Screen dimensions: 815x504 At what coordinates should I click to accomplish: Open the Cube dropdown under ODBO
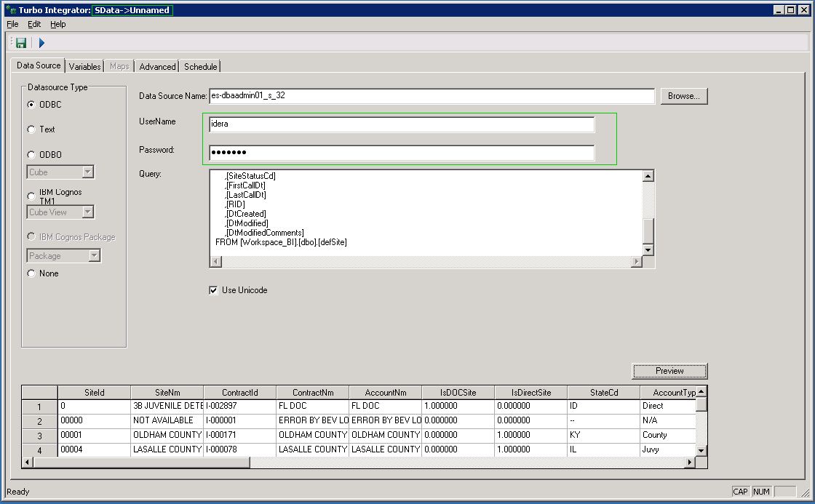(88, 172)
